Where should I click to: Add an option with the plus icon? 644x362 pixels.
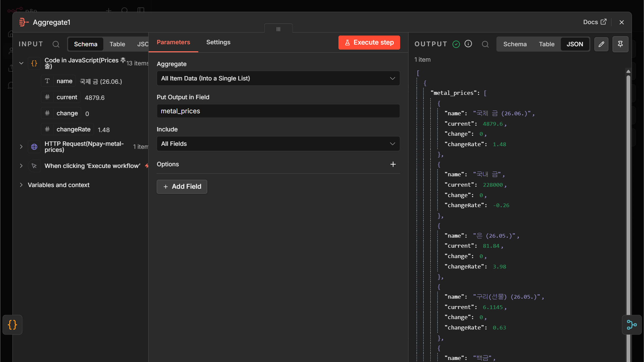click(x=393, y=164)
